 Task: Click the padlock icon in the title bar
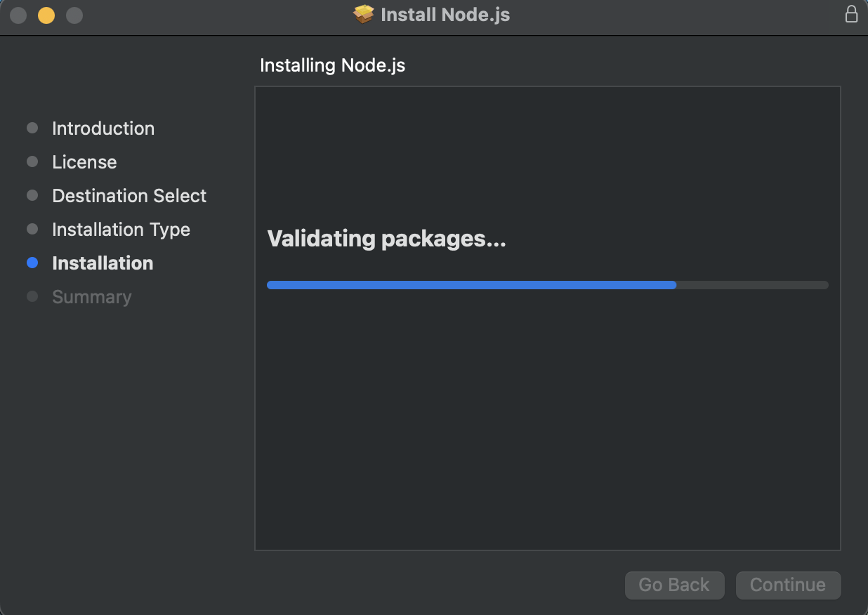pos(851,14)
